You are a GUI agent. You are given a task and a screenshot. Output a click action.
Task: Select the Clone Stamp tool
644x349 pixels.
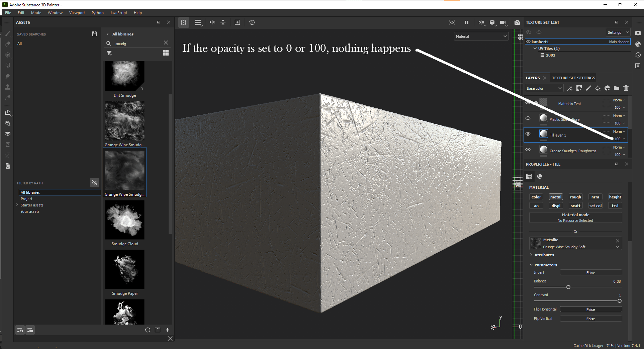click(8, 87)
